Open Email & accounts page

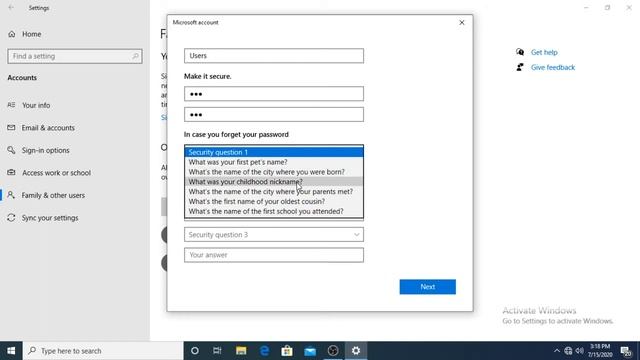click(x=41, y=128)
